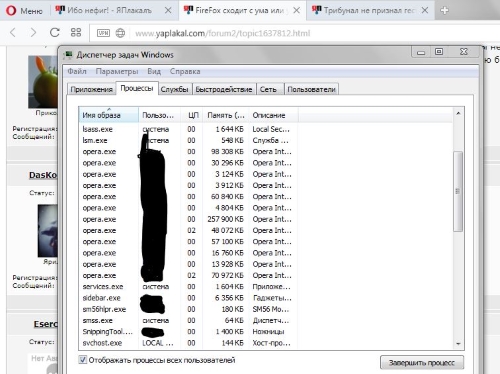Click process list scrollbar up arrow
This screenshot has width=500, height=374.
click(x=458, y=113)
